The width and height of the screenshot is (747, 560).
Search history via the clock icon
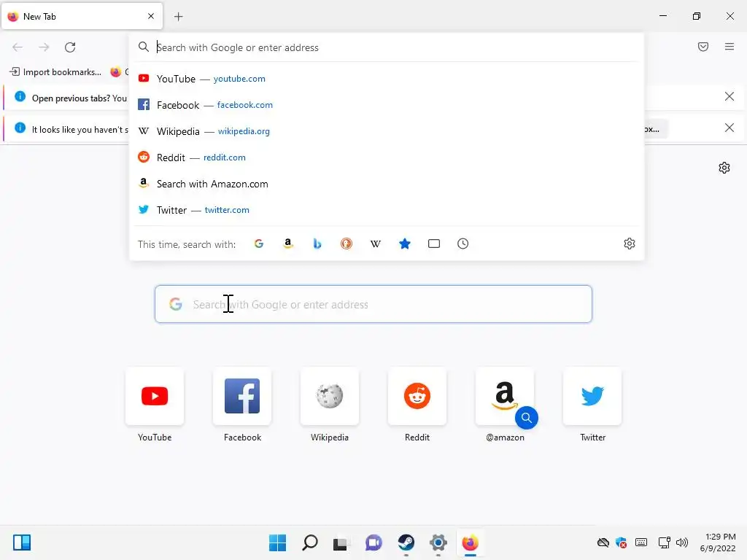(x=463, y=244)
